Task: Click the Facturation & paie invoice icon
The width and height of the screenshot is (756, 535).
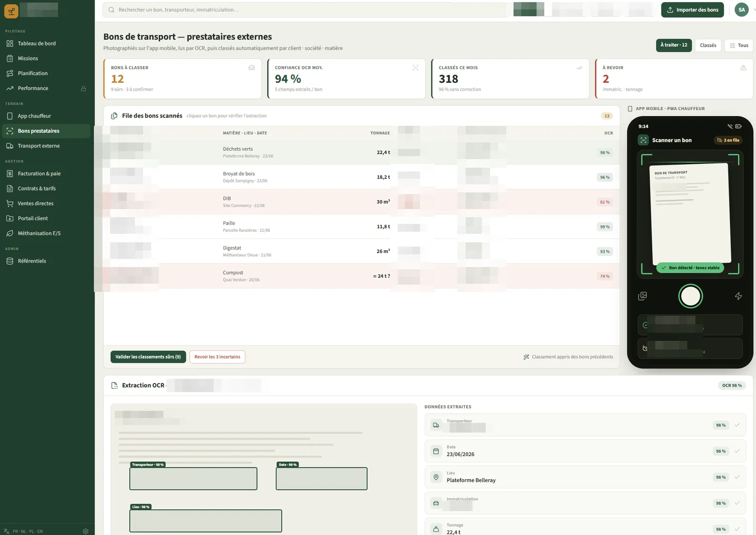Action: [x=9, y=174]
